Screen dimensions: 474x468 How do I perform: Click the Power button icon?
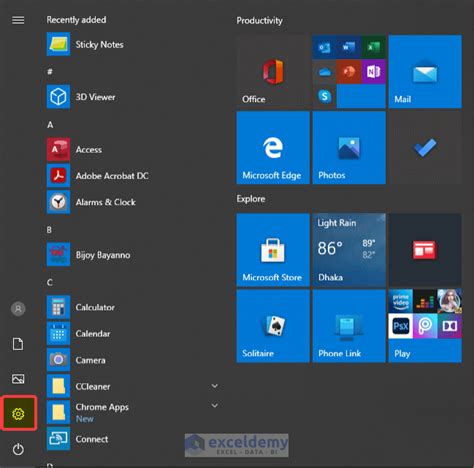pyautogui.click(x=18, y=449)
